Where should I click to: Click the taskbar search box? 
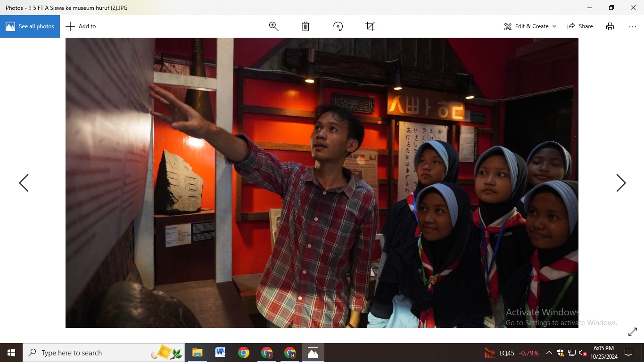[x=104, y=353]
